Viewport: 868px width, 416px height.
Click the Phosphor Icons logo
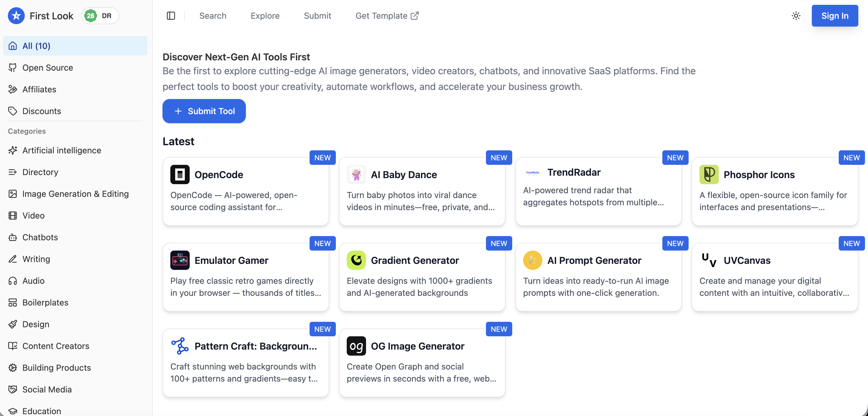[709, 174]
